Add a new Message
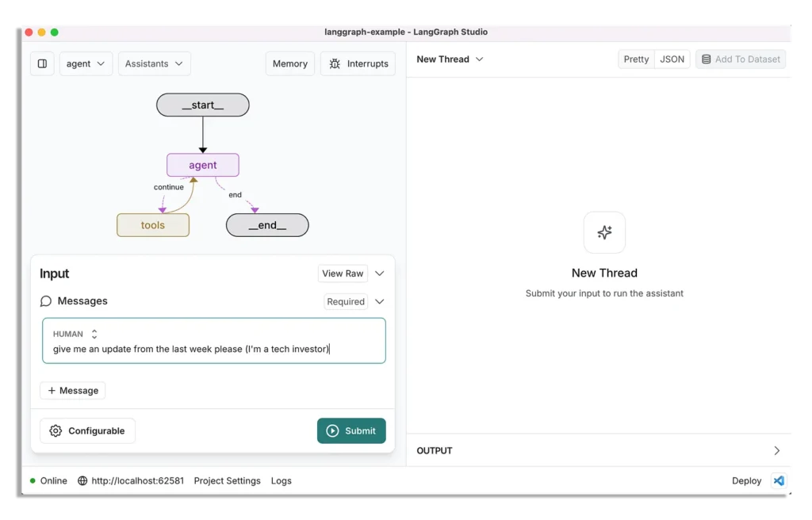812x520 pixels. 73,391
